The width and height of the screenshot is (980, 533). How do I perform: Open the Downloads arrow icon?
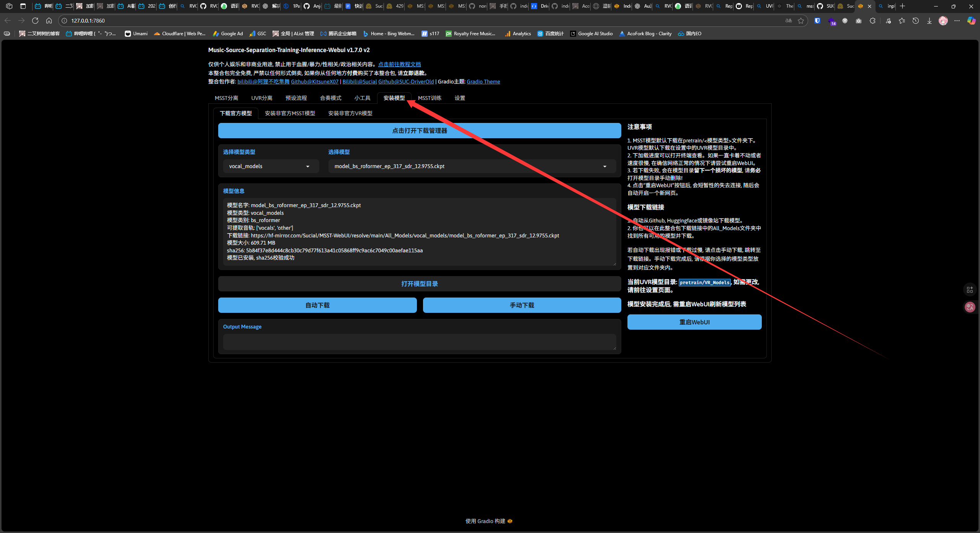pos(929,21)
